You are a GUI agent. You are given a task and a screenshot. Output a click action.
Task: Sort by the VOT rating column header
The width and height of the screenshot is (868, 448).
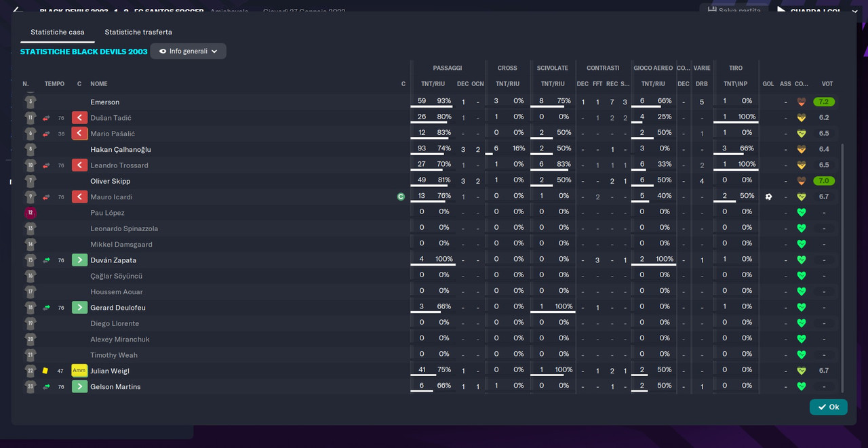click(x=827, y=84)
